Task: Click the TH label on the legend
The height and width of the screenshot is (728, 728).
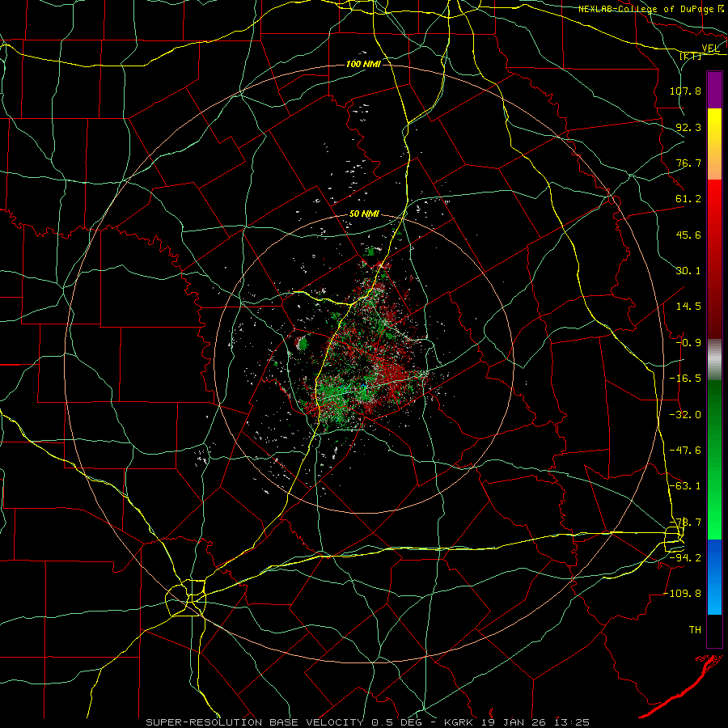Action: click(x=695, y=630)
